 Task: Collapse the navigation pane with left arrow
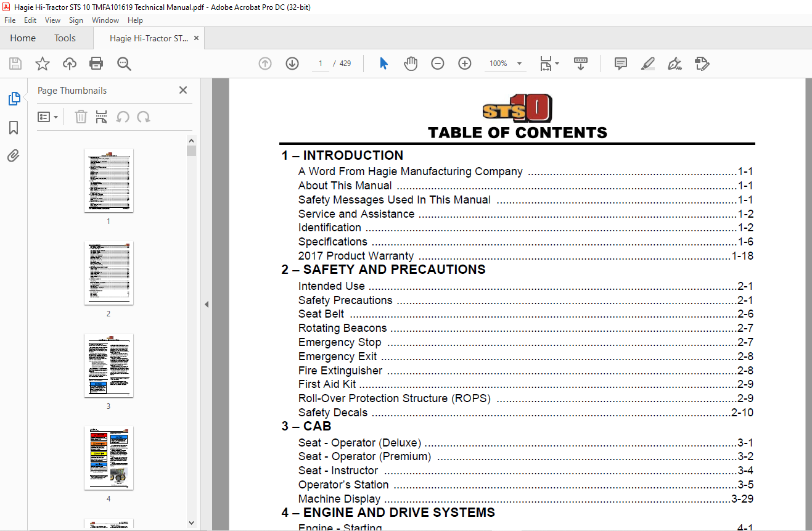[207, 304]
